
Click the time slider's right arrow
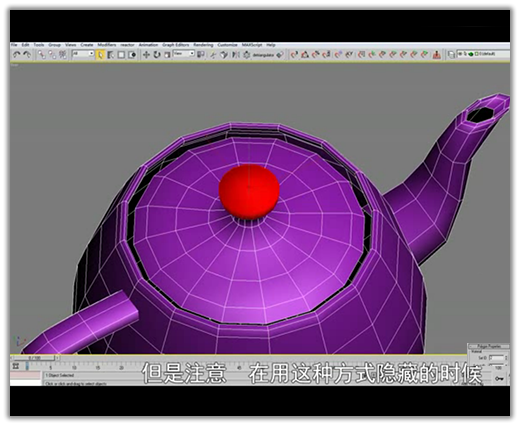tap(57, 358)
